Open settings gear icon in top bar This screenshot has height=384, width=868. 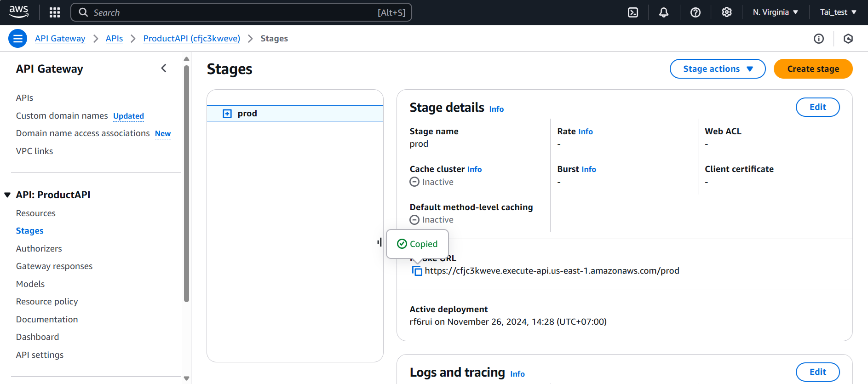(x=727, y=12)
